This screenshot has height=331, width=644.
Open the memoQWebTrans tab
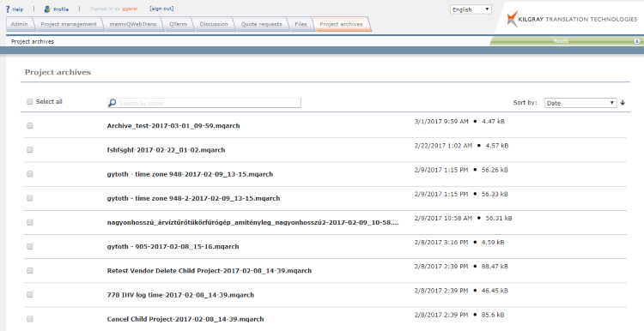(132, 24)
